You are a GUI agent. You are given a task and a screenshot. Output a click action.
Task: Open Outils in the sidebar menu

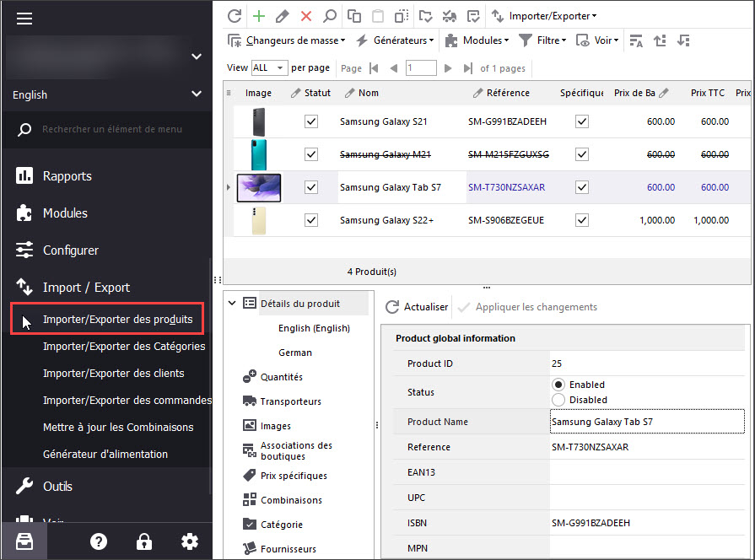click(x=57, y=487)
